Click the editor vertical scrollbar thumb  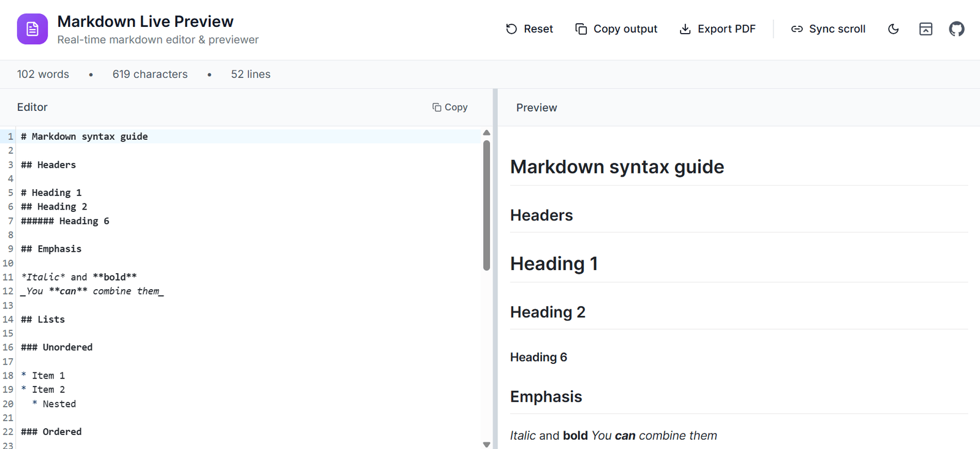point(486,205)
